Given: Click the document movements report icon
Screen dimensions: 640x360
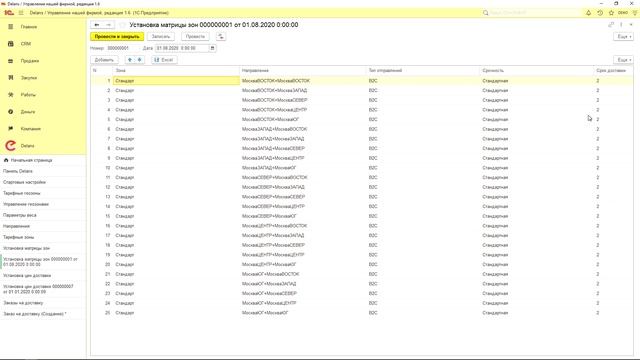Looking at the screenshot, I should click(221, 37).
